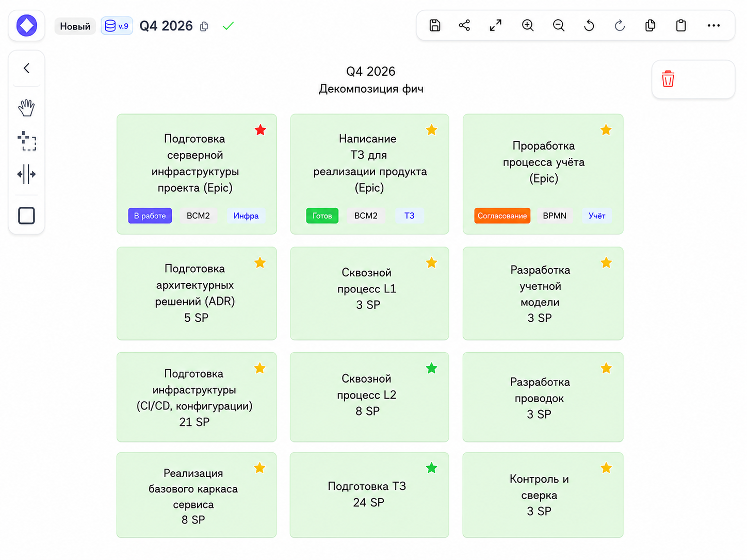Click the green checkmark status icon
This screenshot has height=560, width=747.
(x=228, y=26)
